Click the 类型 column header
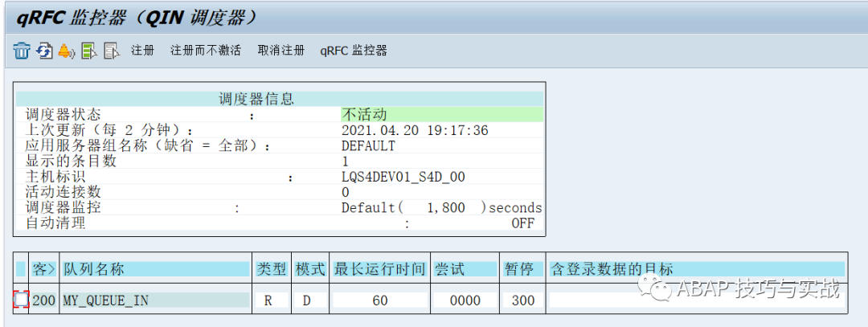The image size is (868, 327). [x=272, y=269]
